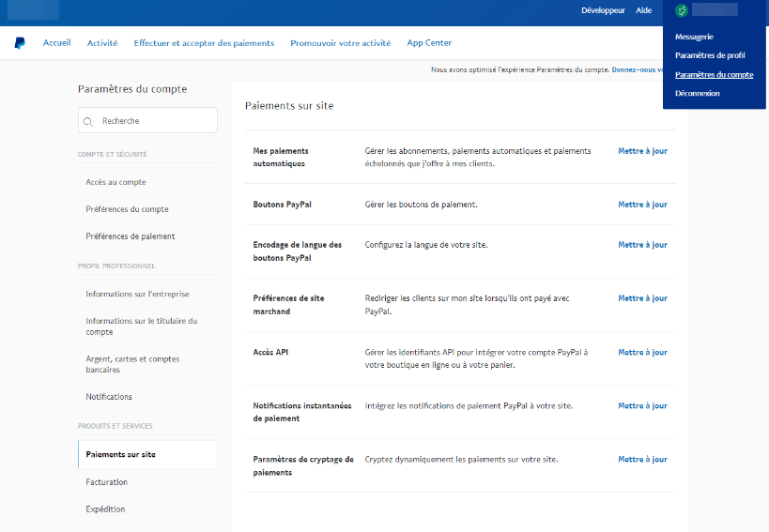Choose Paramètres de profil from dropdown

click(x=710, y=55)
